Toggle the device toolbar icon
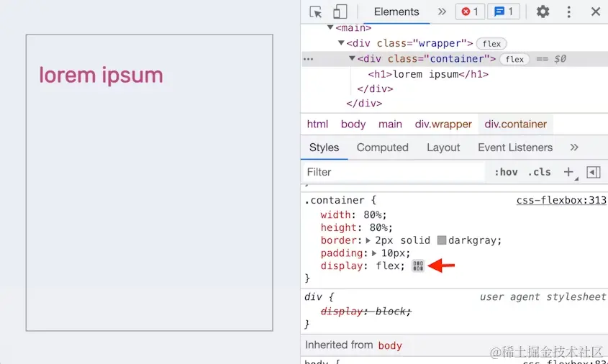The width and height of the screenshot is (608, 364). 340,12
